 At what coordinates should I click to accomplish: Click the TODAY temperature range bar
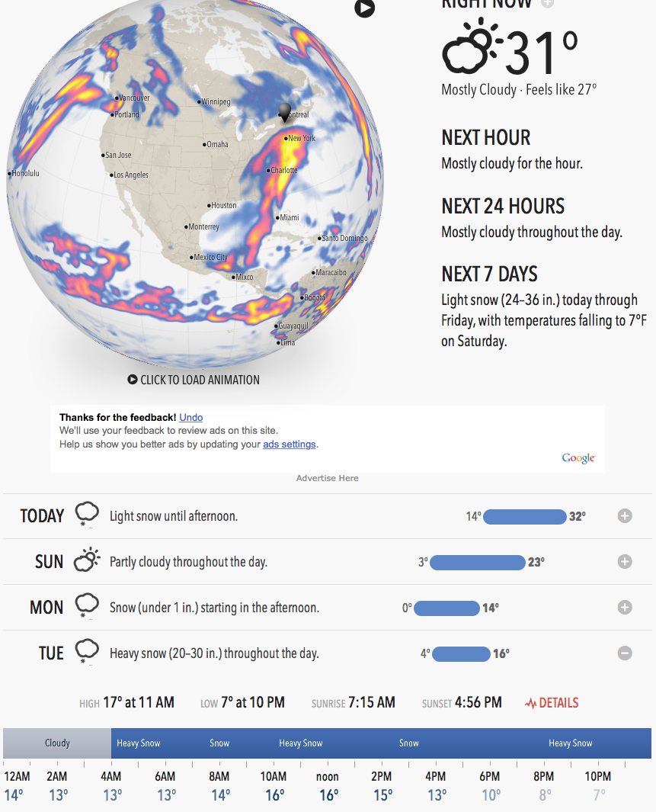coord(525,516)
